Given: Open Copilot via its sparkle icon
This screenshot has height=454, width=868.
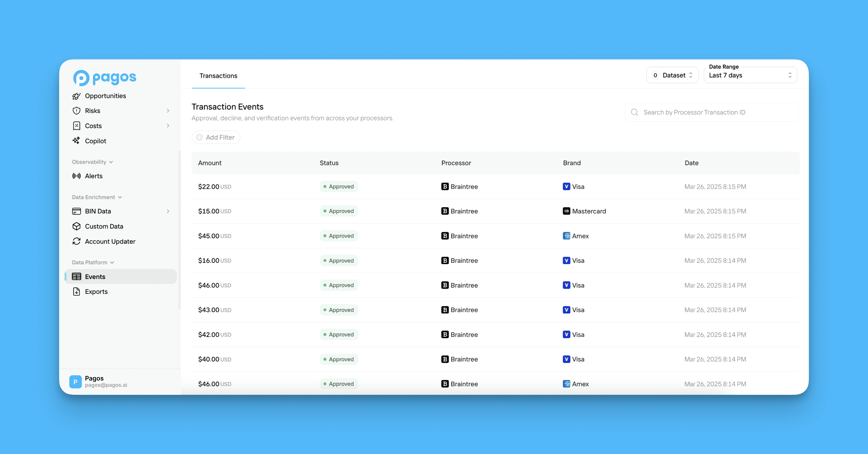Looking at the screenshot, I should point(76,141).
